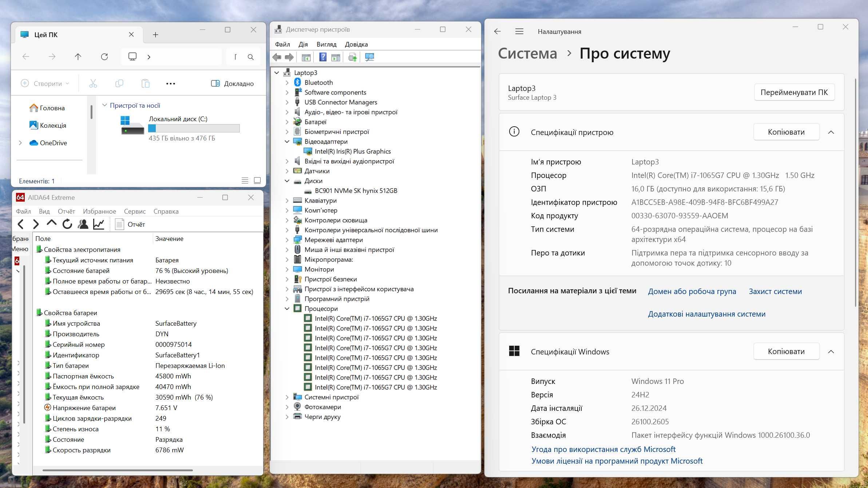Copy Windows specifications with Копіювати
Screen dimensions: 868x488
(786, 352)
